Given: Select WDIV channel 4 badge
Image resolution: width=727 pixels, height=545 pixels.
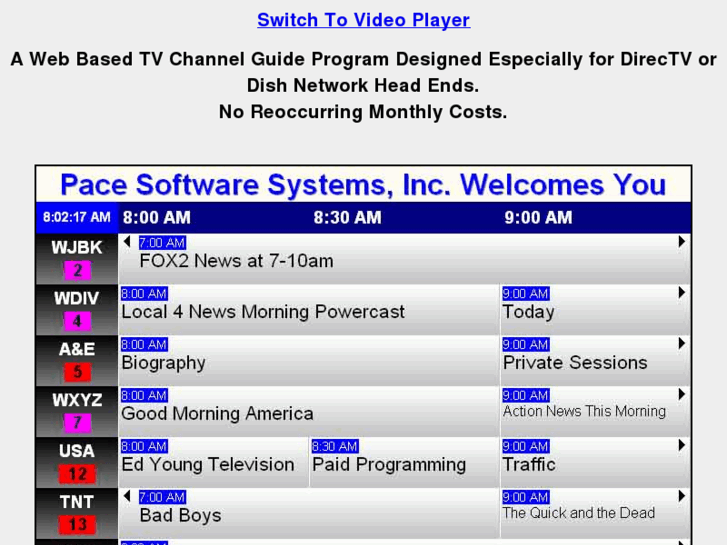Looking at the screenshot, I should tap(77, 321).
